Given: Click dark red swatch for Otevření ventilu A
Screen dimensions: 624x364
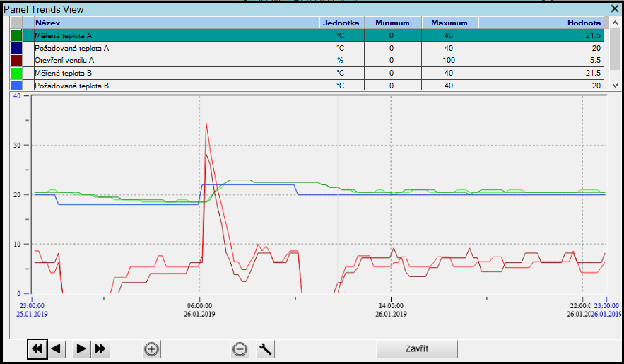Looking at the screenshot, I should tap(16, 60).
